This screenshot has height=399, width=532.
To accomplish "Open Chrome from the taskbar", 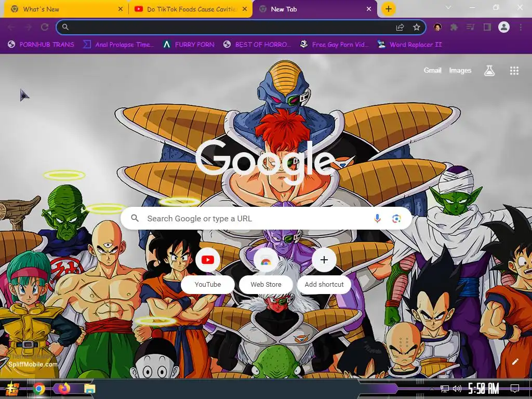I will click(39, 389).
